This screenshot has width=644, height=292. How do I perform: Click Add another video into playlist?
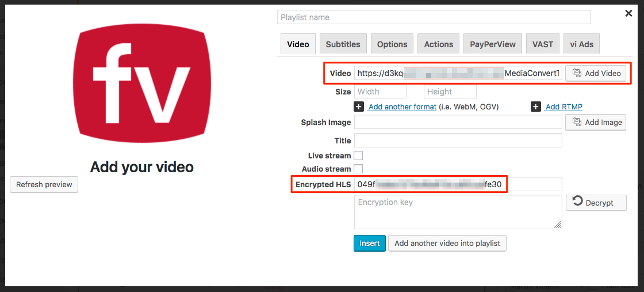(x=447, y=243)
